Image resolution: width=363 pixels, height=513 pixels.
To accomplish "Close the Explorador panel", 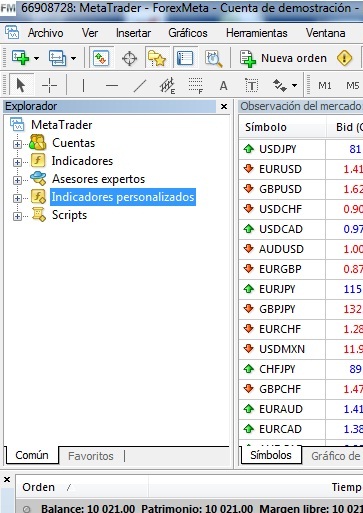I will 224,106.
